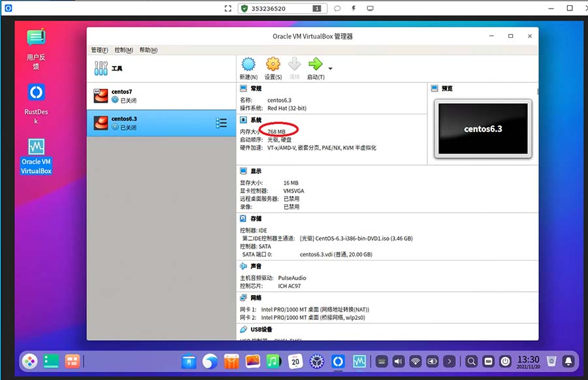This screenshot has height=380, width=588.
Task: Open the calendar dock icon
Action: pyautogui.click(x=295, y=362)
